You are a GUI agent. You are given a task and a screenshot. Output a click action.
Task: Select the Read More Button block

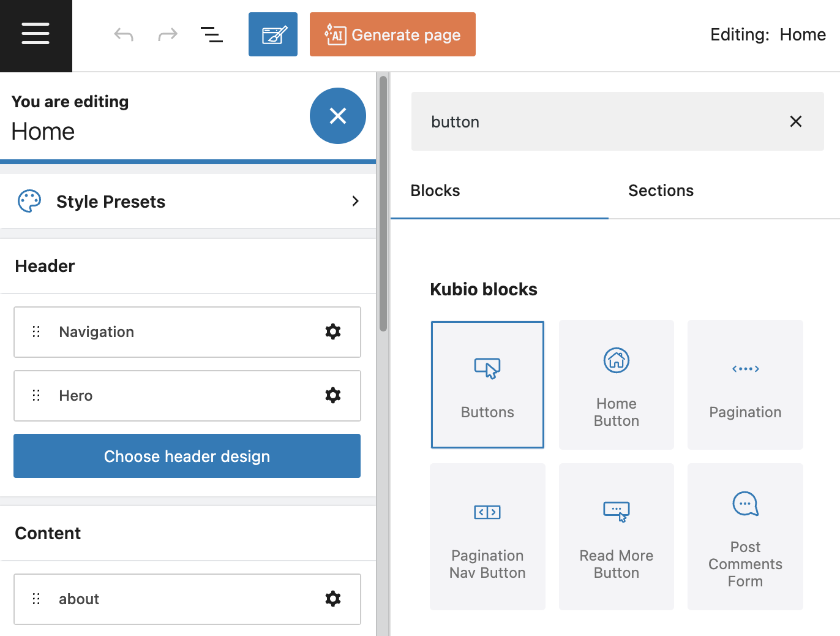pos(616,536)
